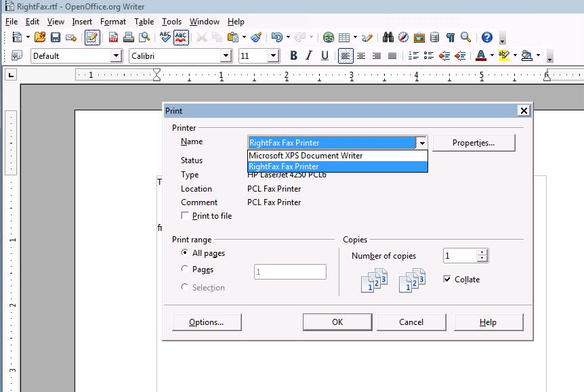Screen dimensions: 584x392
Task: Open print Options button
Action: [x=207, y=322]
